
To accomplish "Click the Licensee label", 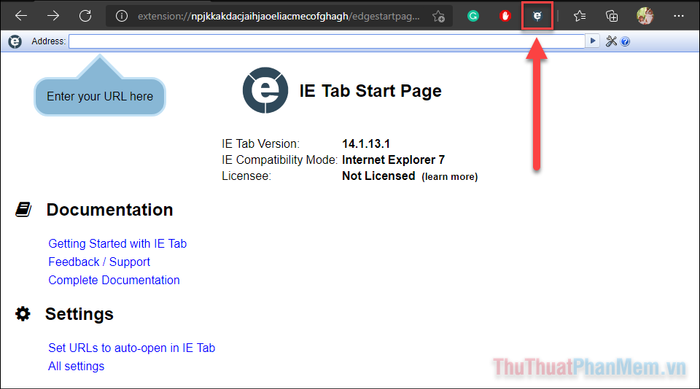I will (246, 176).
